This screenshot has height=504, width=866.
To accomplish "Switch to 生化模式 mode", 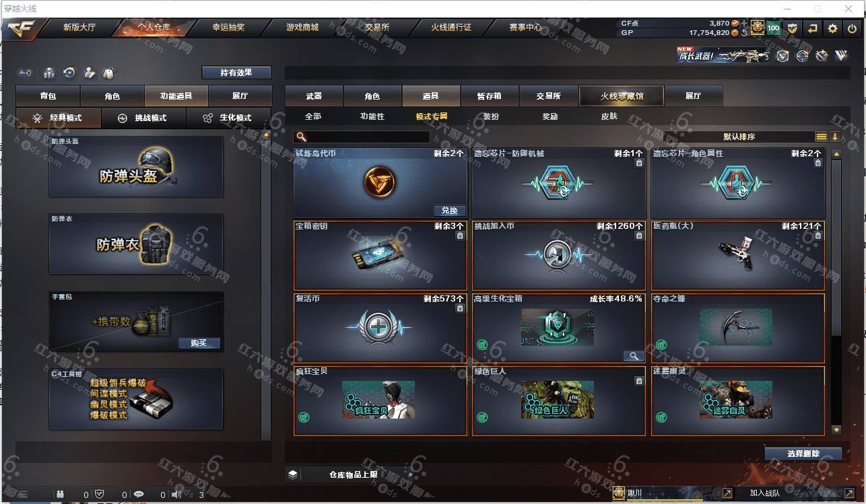I will pyautogui.click(x=228, y=118).
